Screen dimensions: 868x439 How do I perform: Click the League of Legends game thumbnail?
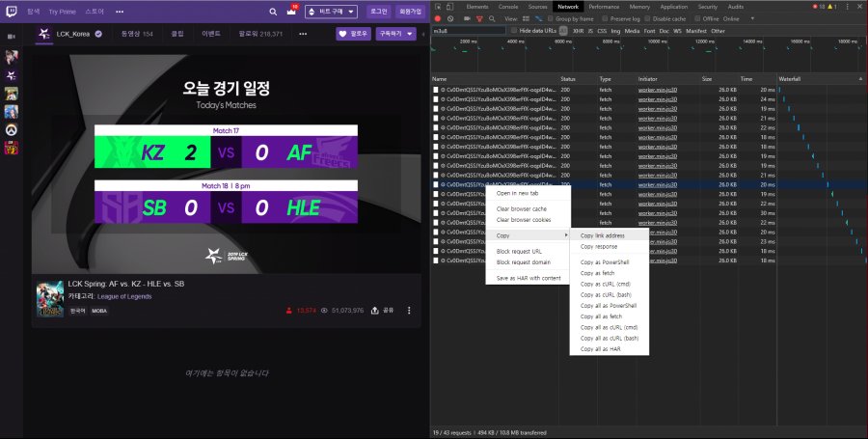point(50,299)
